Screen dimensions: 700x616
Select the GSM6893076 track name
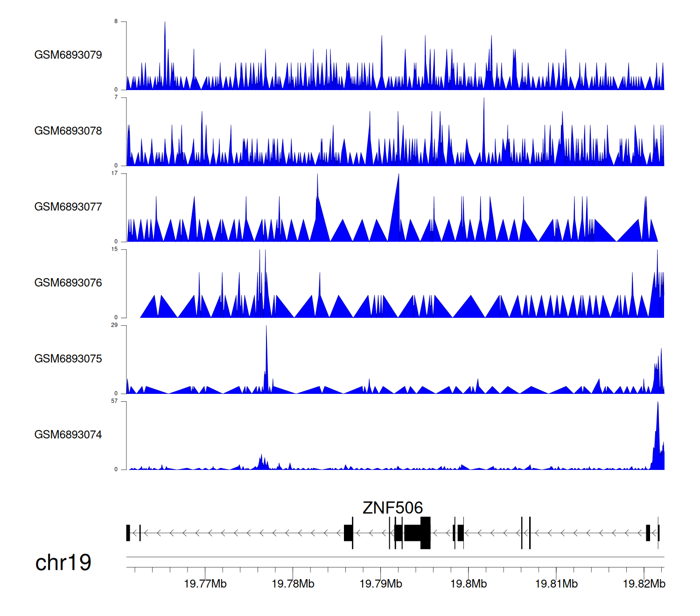click(68, 283)
